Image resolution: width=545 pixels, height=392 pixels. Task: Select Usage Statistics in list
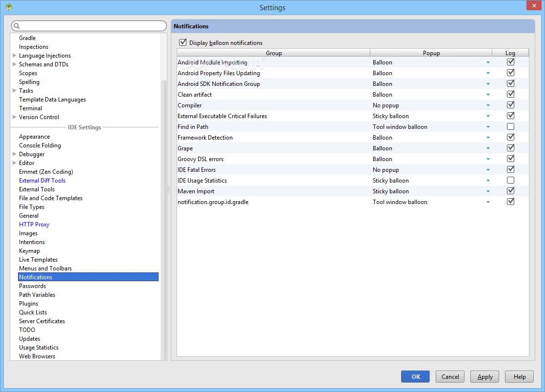pos(39,348)
